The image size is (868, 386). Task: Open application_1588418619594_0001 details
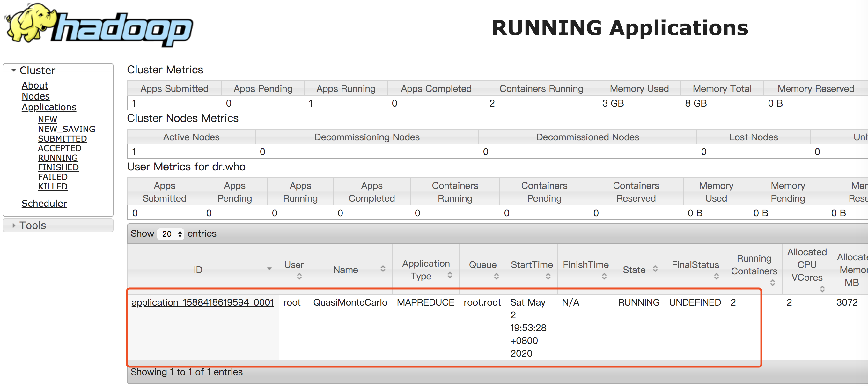202,302
